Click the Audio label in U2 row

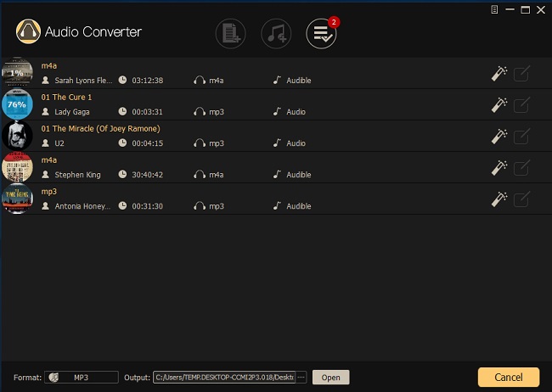296,143
